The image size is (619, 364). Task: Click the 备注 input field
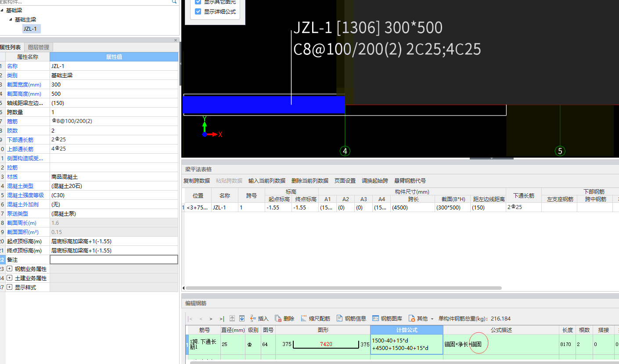point(114,259)
